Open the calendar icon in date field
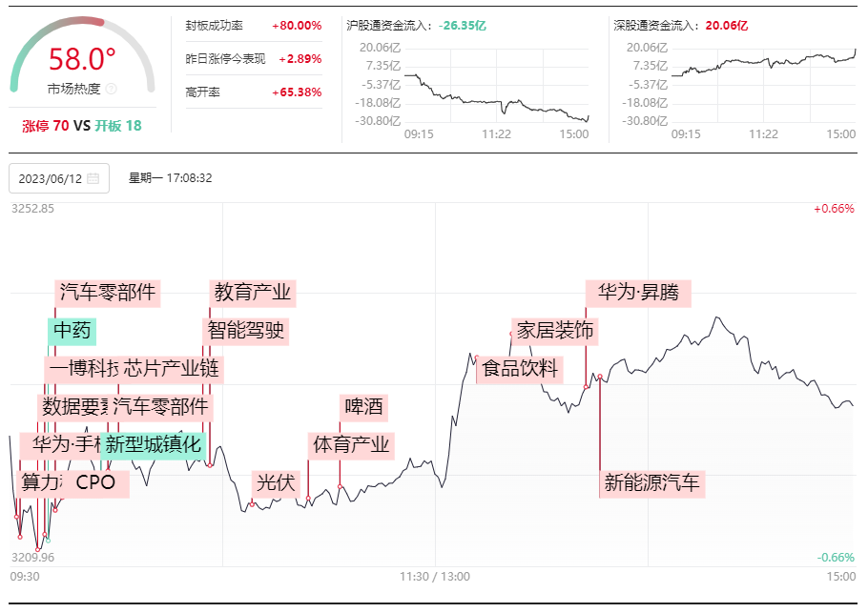868x613 pixels. click(x=93, y=178)
